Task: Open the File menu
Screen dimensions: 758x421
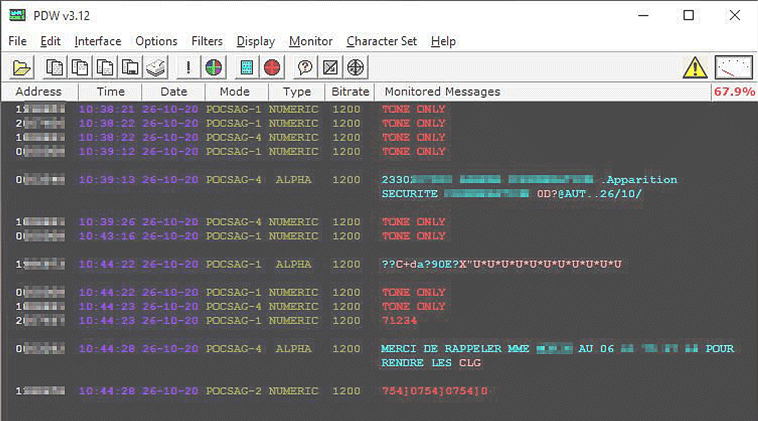Action: click(17, 41)
